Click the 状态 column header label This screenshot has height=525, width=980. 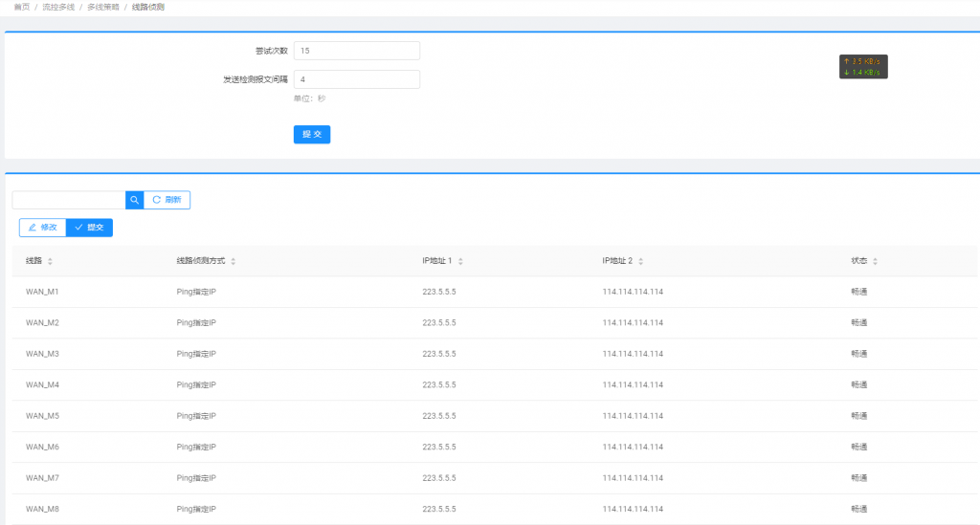click(x=858, y=261)
